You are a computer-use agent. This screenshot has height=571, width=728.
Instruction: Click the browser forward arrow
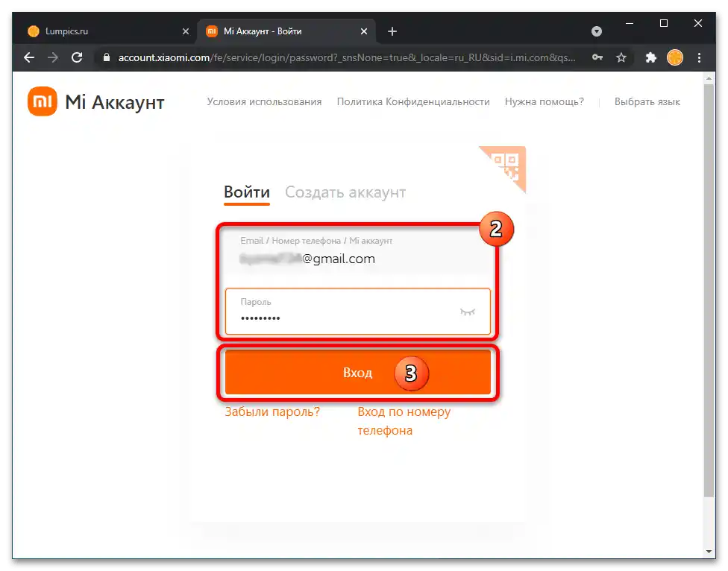pyautogui.click(x=53, y=57)
